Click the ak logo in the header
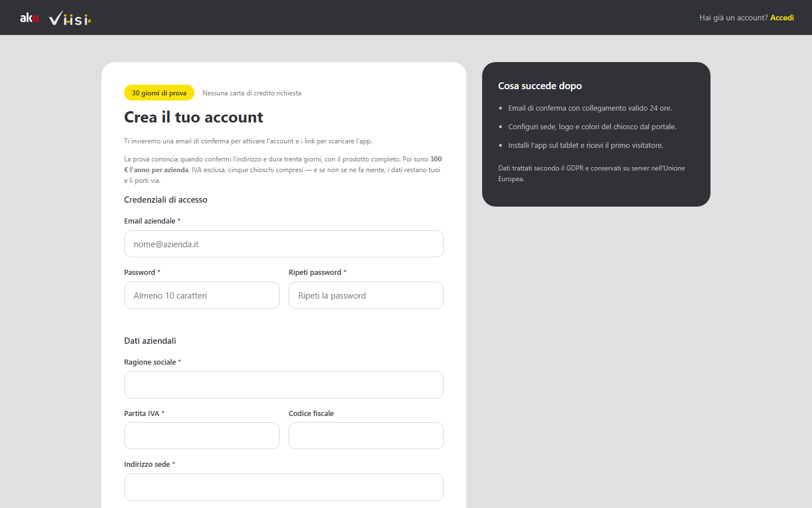This screenshot has height=508, width=812. pyautogui.click(x=29, y=18)
